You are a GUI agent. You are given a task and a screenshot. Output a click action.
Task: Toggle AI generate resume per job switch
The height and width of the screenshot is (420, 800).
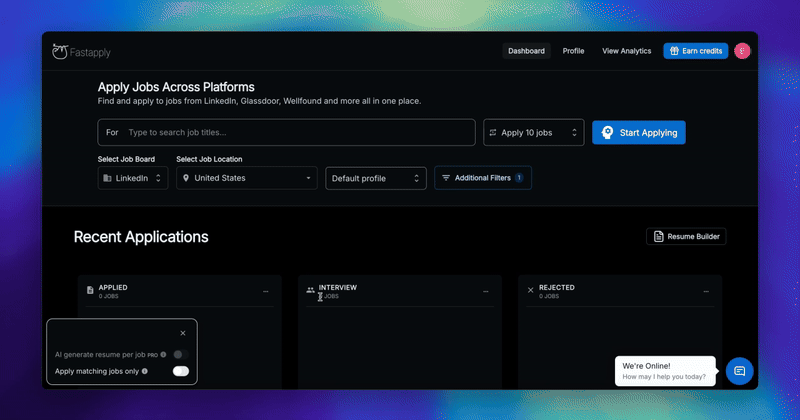point(180,354)
